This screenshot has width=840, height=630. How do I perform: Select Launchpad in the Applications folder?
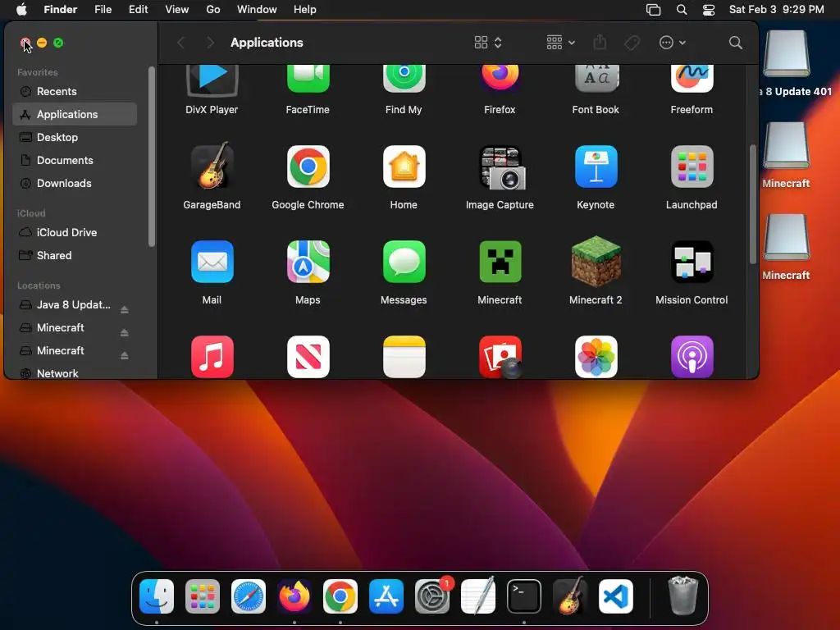pyautogui.click(x=692, y=167)
